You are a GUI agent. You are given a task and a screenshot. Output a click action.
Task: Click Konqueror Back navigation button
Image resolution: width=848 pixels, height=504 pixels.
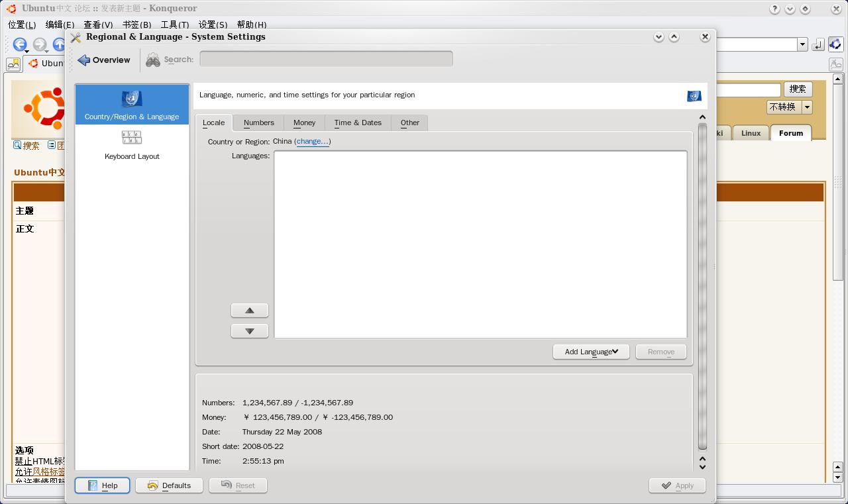(x=20, y=44)
